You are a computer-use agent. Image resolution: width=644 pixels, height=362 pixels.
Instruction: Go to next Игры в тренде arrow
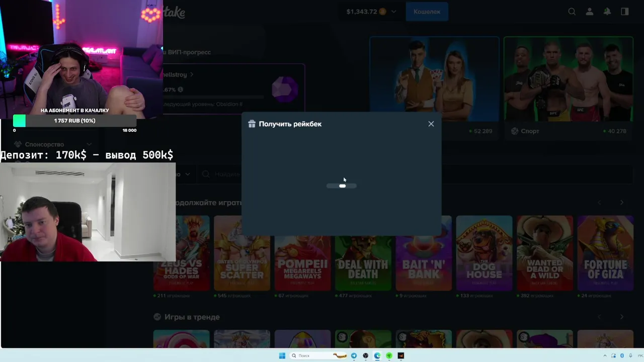622,317
